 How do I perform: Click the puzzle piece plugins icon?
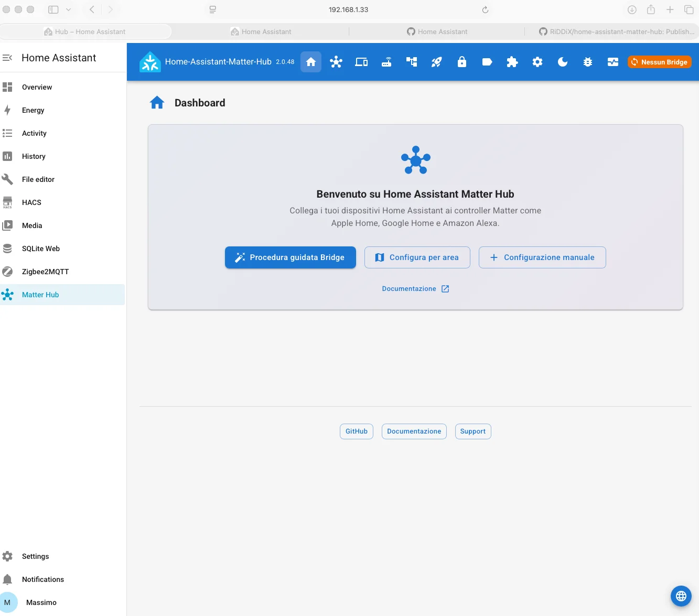pyautogui.click(x=512, y=62)
